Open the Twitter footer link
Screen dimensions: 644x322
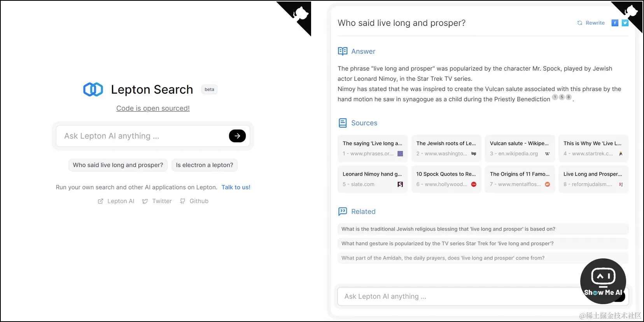pyautogui.click(x=157, y=201)
